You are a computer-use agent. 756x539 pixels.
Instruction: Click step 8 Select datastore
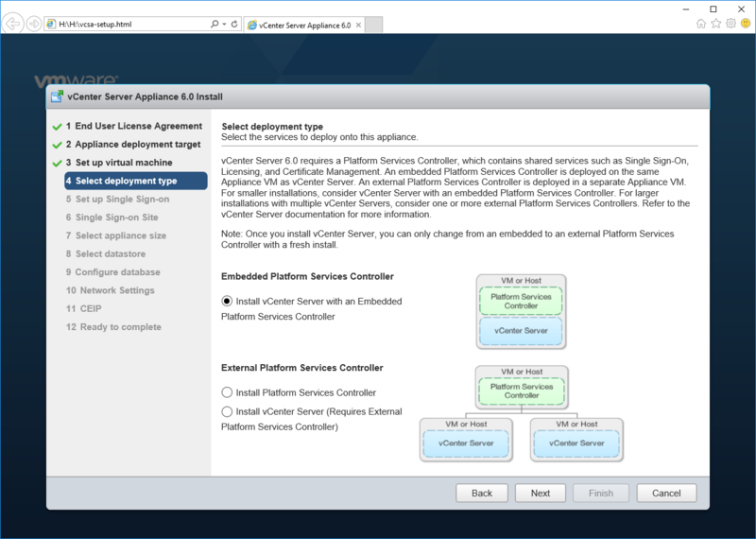pos(106,253)
